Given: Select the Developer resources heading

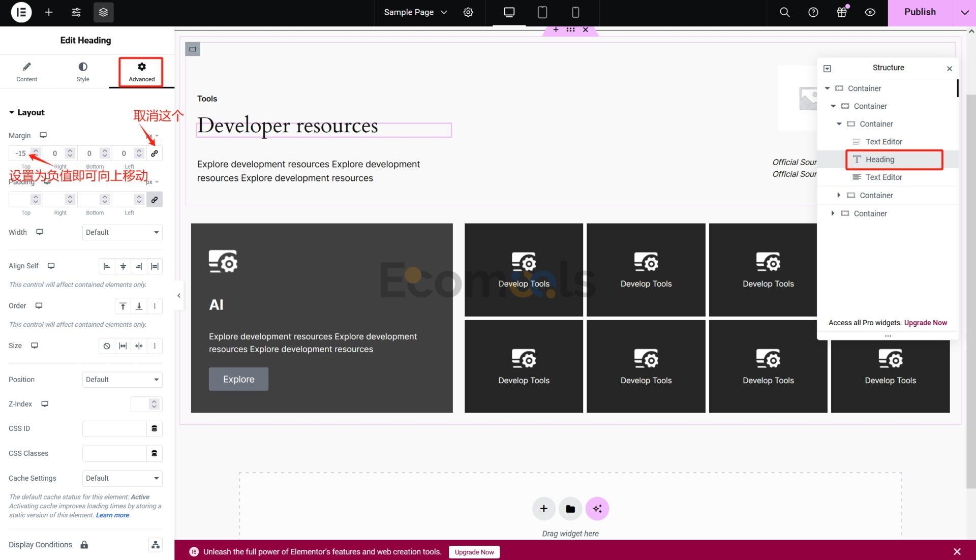Looking at the screenshot, I should [288, 126].
